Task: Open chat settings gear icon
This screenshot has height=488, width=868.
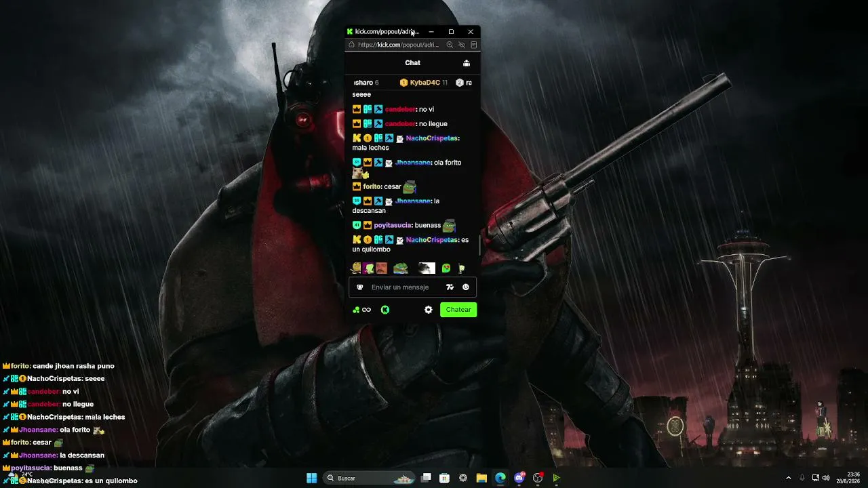Action: click(429, 310)
